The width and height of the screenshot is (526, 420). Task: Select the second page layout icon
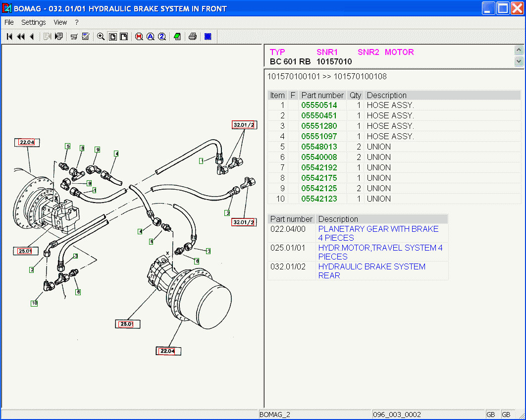coord(124,37)
